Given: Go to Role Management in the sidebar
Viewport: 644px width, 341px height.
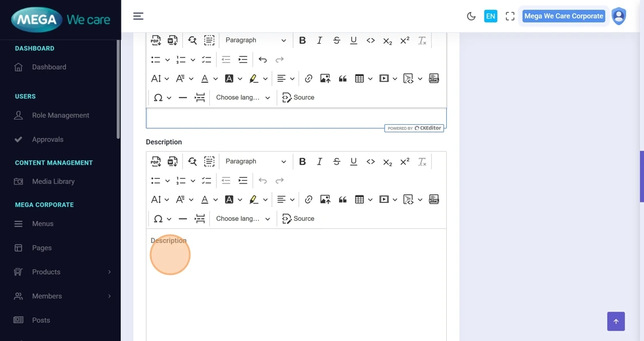Looking at the screenshot, I should pyautogui.click(x=60, y=116).
